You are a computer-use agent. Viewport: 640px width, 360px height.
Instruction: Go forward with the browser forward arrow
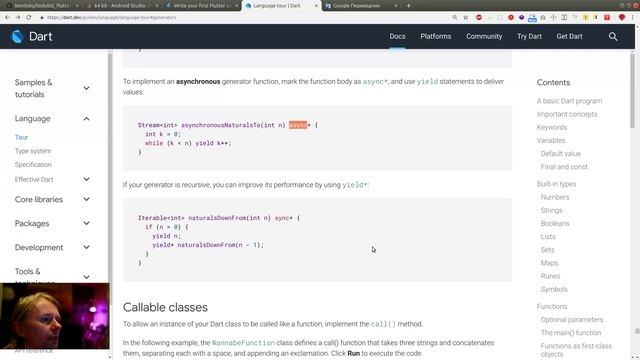coord(18,18)
